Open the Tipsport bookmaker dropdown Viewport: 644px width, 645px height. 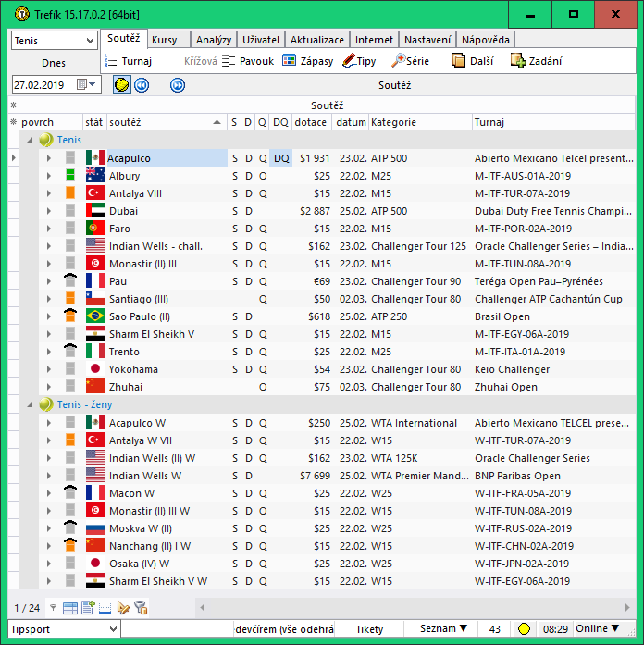[x=113, y=629]
